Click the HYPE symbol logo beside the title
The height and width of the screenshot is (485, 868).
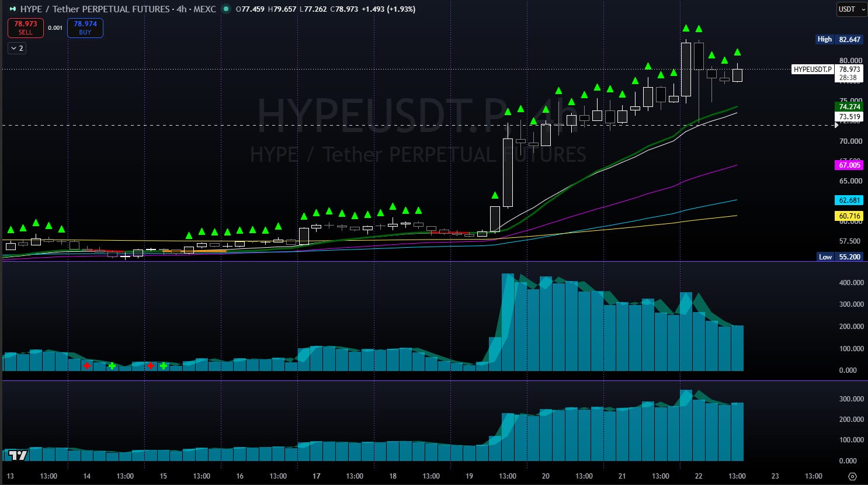click(x=12, y=9)
